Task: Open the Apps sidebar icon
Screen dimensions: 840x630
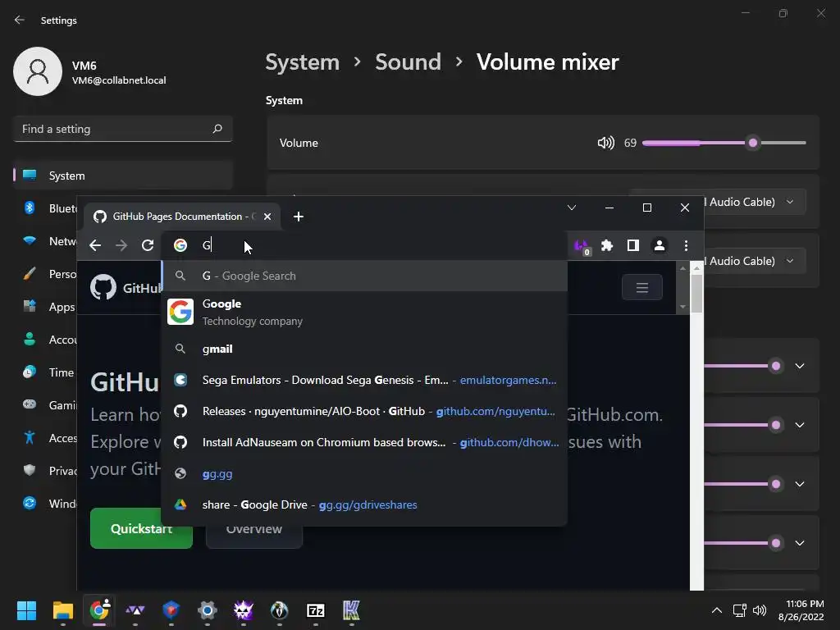Action: pos(30,307)
